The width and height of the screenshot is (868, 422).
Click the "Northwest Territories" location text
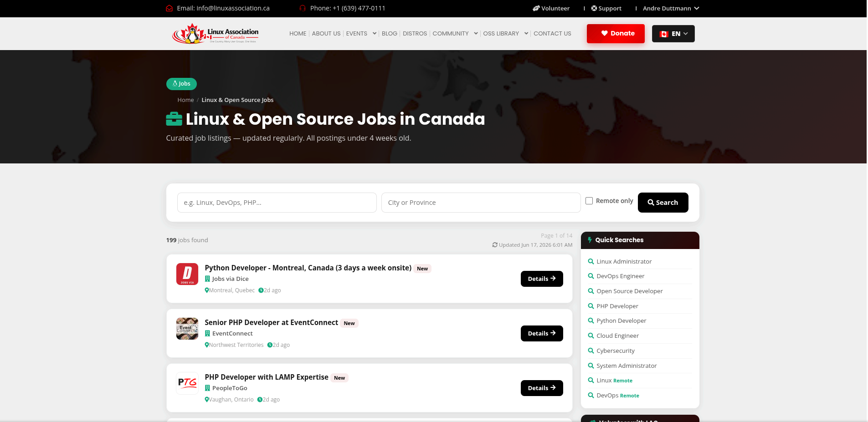click(x=236, y=345)
